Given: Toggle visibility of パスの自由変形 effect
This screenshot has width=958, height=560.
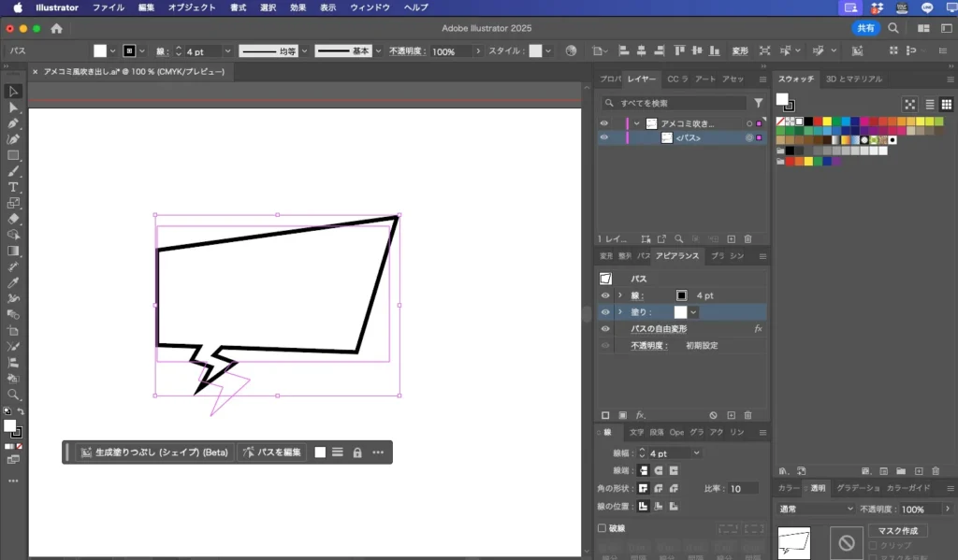Looking at the screenshot, I should [x=604, y=329].
